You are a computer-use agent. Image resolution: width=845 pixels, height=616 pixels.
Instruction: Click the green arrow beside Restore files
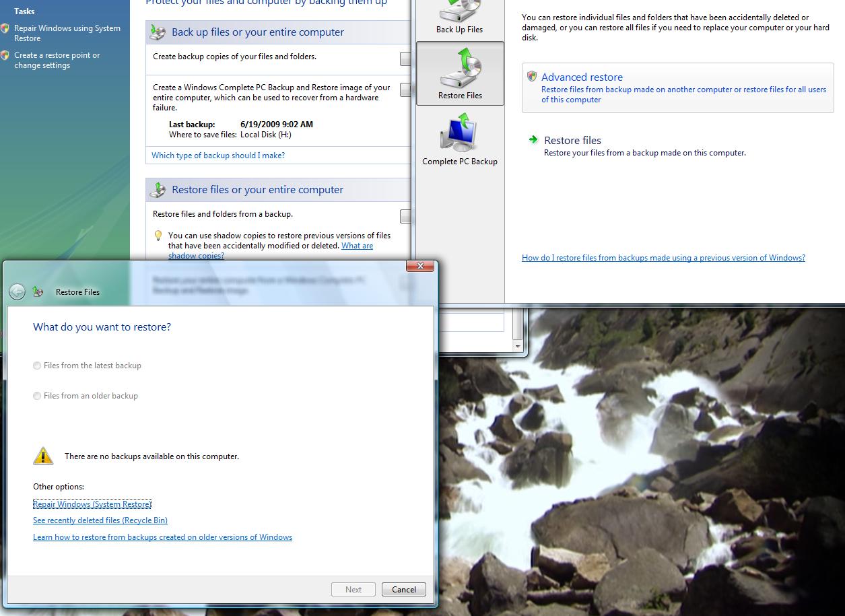(533, 140)
